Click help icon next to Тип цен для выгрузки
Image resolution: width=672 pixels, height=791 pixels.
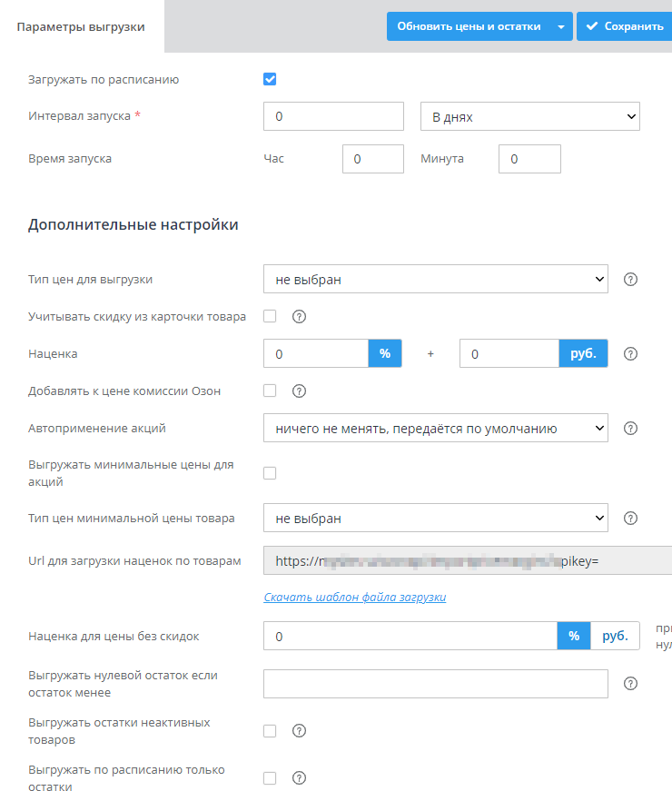631,280
